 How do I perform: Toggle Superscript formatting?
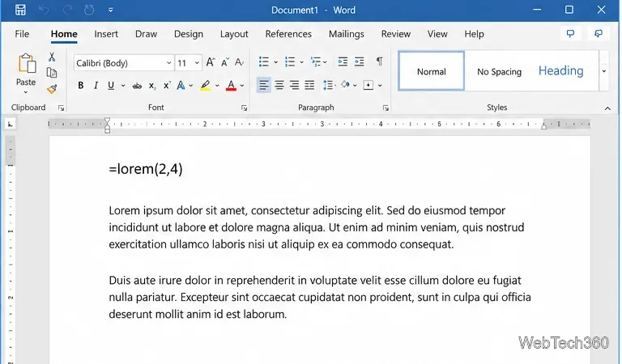click(167, 85)
